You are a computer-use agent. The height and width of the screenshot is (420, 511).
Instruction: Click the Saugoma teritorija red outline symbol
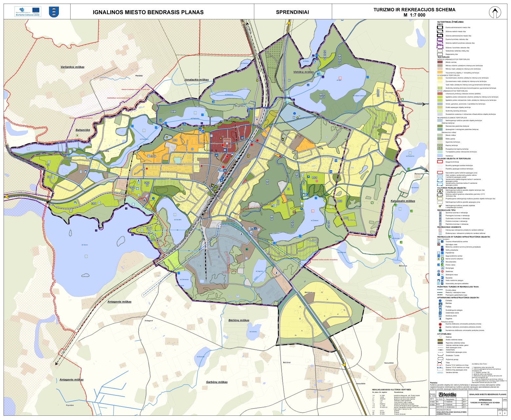(440, 162)
